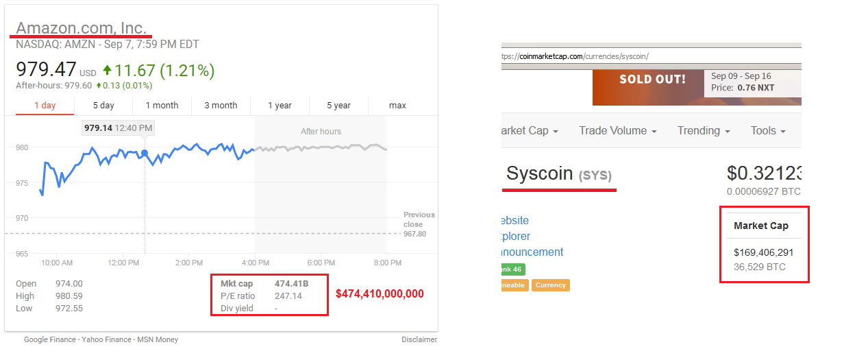The height and width of the screenshot is (349, 868).
Task: Click the NASDAQ: AMZN ticker line
Action: 108,45
